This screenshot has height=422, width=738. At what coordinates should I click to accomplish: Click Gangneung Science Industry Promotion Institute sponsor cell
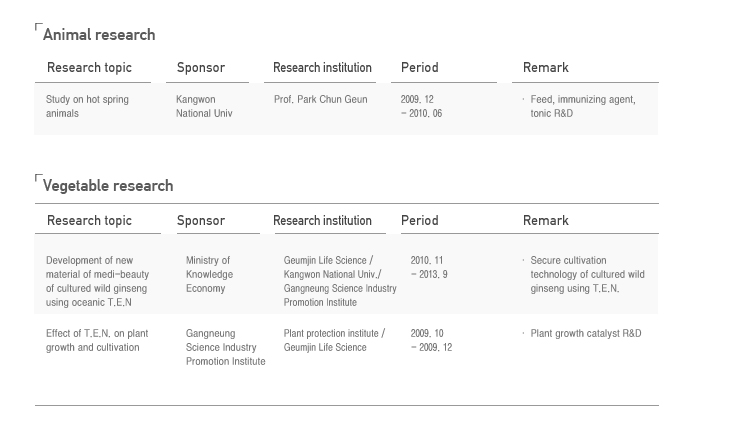pos(225,347)
